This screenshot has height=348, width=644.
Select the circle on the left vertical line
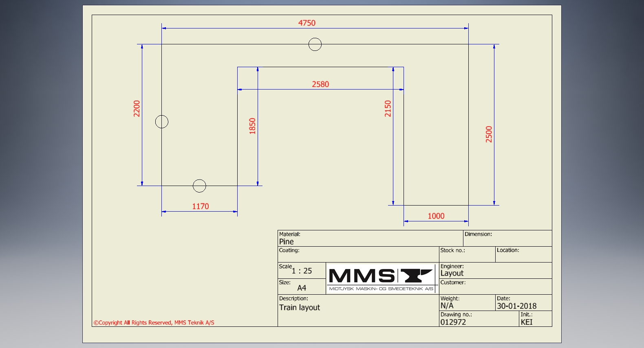tap(162, 122)
